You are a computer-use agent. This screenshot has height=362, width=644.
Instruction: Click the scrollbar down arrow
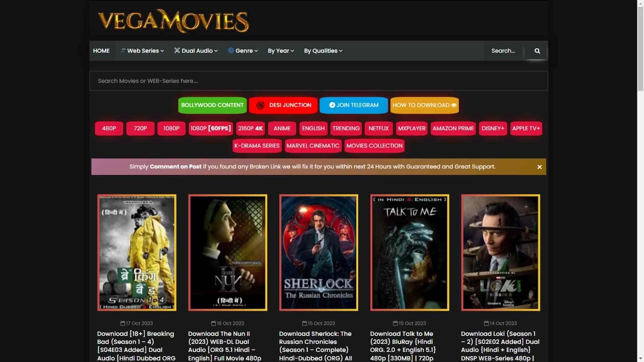click(x=640, y=358)
